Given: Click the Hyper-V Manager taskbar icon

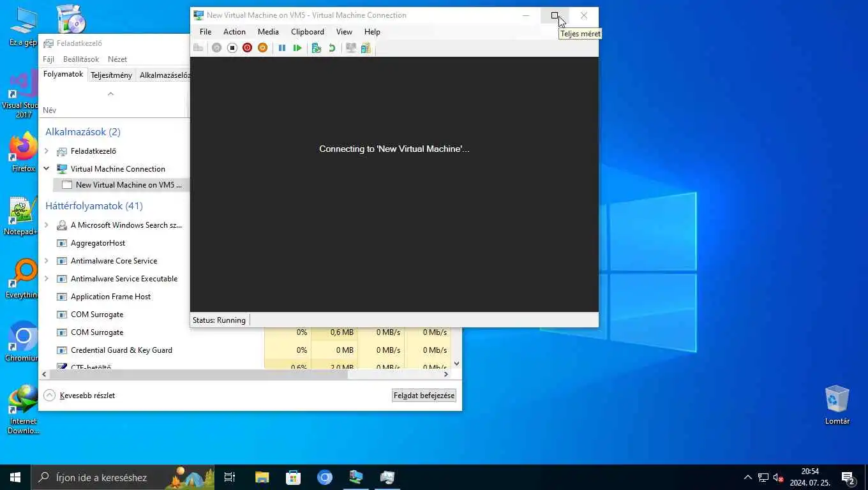Looking at the screenshot, I should pos(356,477).
